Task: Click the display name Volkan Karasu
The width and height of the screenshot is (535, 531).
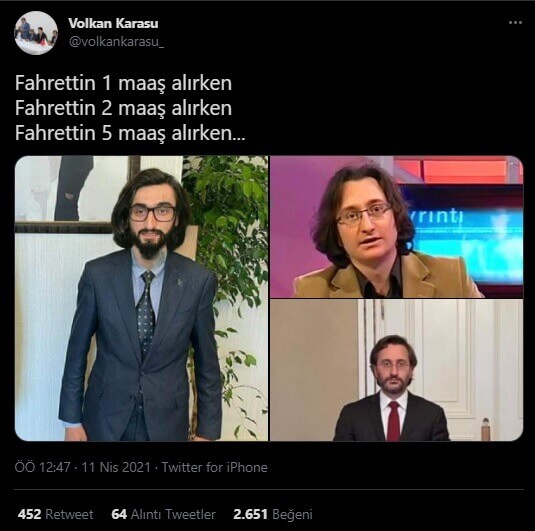Action: [x=113, y=23]
